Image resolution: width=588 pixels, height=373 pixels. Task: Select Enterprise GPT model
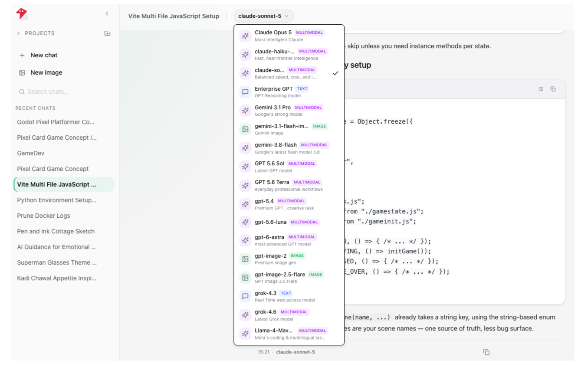pos(289,92)
